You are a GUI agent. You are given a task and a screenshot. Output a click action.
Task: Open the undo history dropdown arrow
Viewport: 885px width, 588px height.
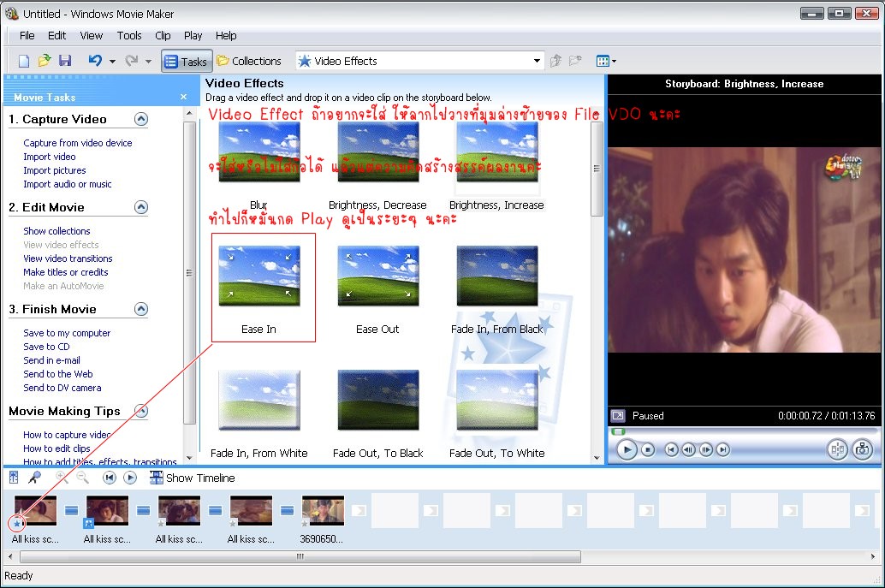[x=112, y=61]
